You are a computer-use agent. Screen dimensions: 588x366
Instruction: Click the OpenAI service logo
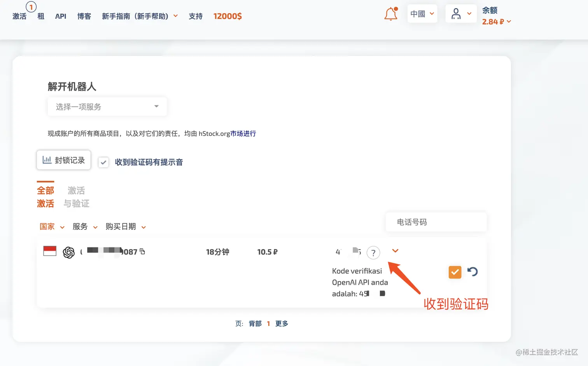coord(69,252)
